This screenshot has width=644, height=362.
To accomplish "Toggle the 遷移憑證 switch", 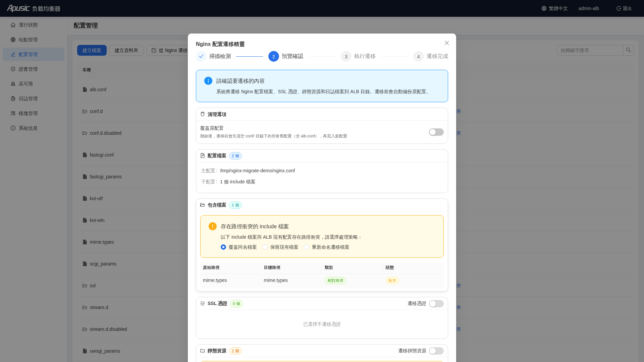I will point(436,304).
